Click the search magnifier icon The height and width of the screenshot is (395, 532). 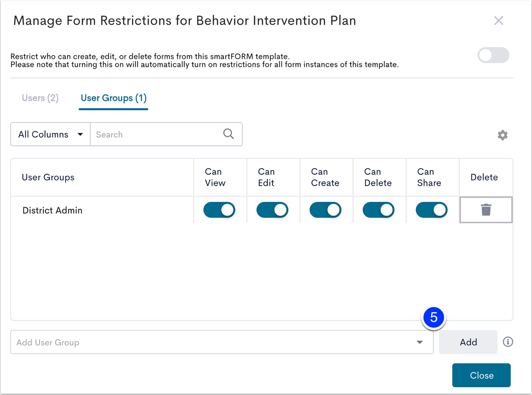click(x=229, y=134)
